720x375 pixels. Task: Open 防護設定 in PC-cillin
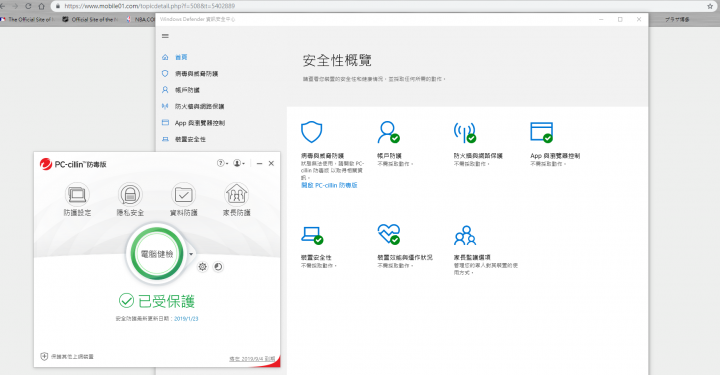[77, 199]
